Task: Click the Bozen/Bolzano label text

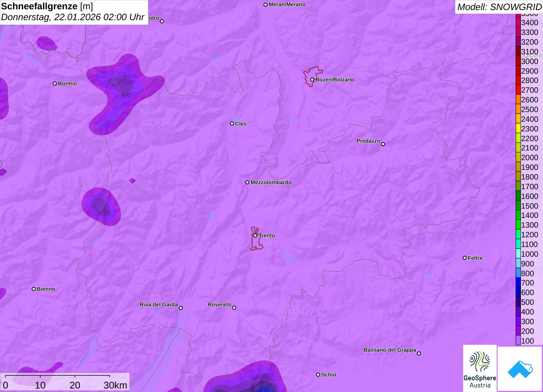Action: (335, 79)
